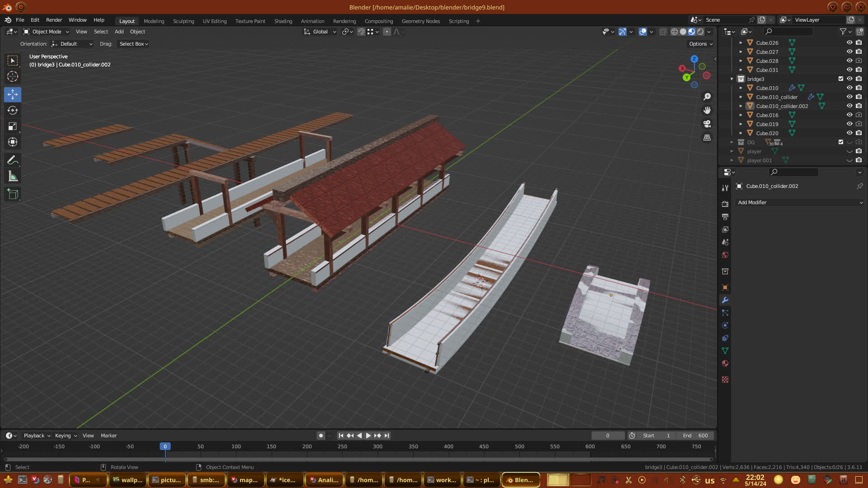Toggle camera view in viewport
Viewport: 868px width, 488px height.
pyautogui.click(x=707, y=124)
